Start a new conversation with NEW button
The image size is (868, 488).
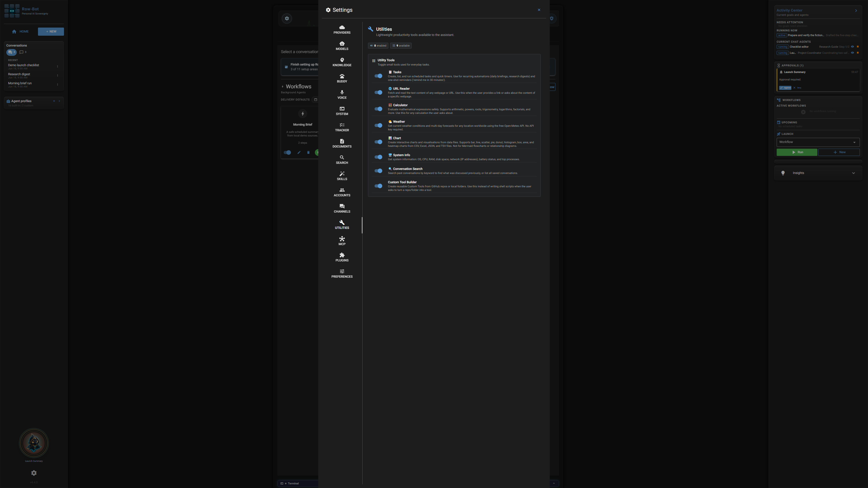pos(51,32)
